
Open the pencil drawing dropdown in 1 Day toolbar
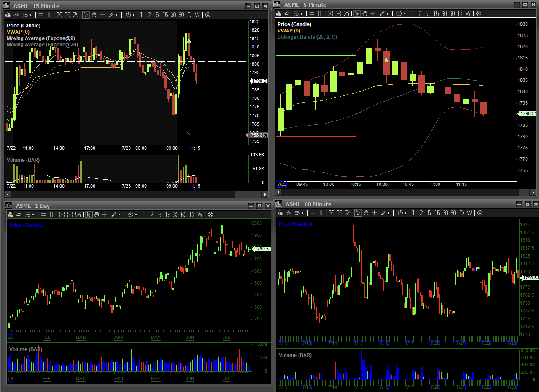coord(116,215)
